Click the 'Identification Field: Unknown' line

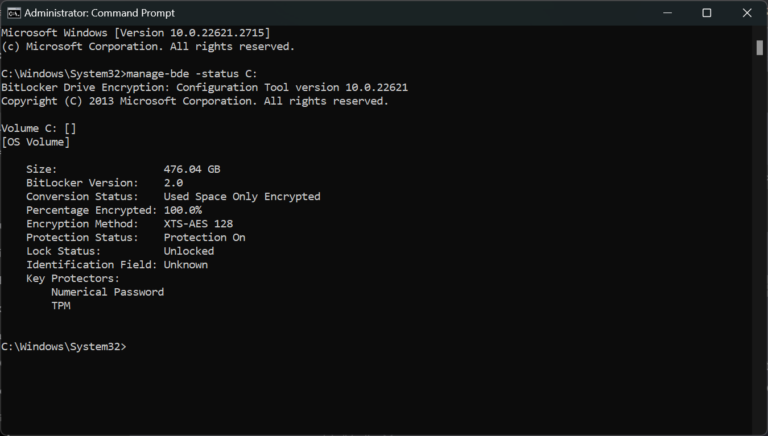point(117,265)
